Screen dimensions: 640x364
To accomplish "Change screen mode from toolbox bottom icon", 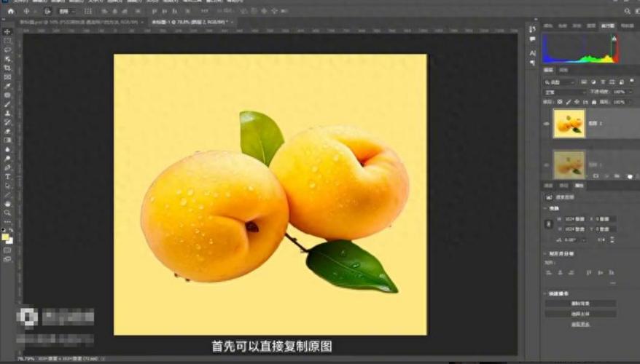I will coord(7,259).
